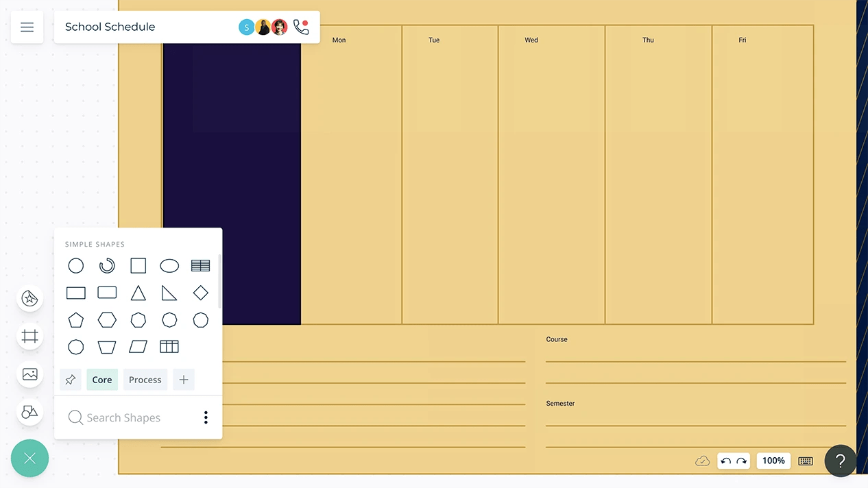This screenshot has width=868, height=488.
Task: Click the Wed column header
Action: pos(531,40)
